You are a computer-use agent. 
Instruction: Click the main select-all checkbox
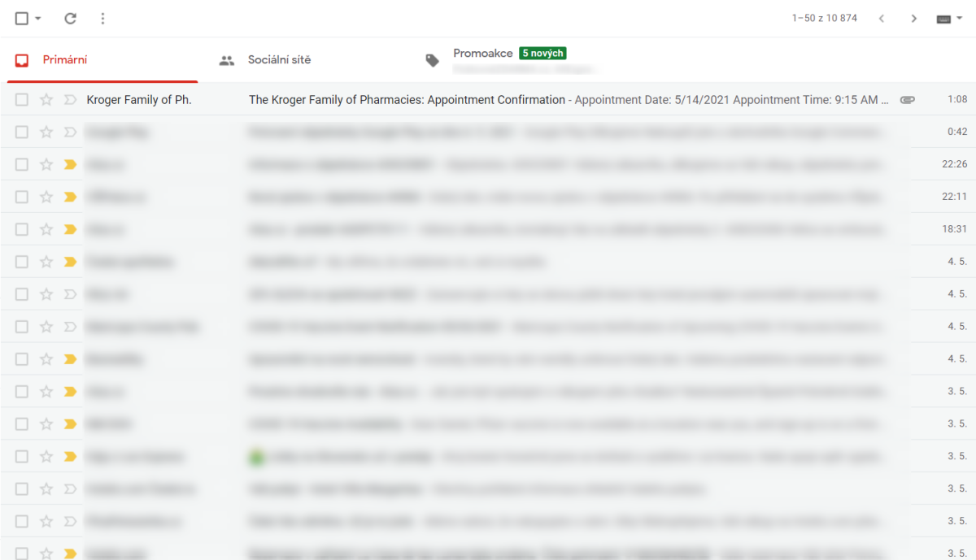[22, 18]
